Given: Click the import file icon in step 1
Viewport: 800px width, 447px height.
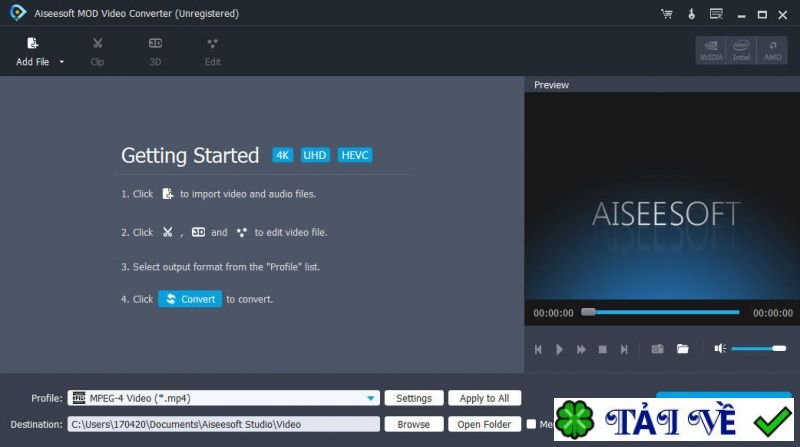Looking at the screenshot, I should 167,193.
